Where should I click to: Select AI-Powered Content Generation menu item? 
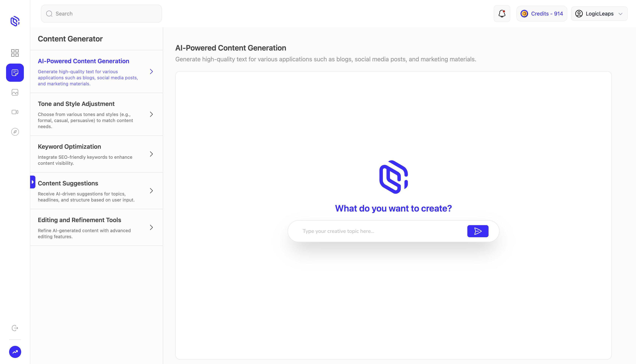point(97,72)
